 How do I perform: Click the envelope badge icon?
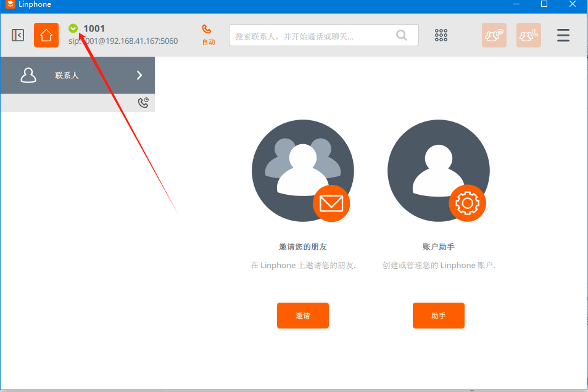pyautogui.click(x=331, y=203)
